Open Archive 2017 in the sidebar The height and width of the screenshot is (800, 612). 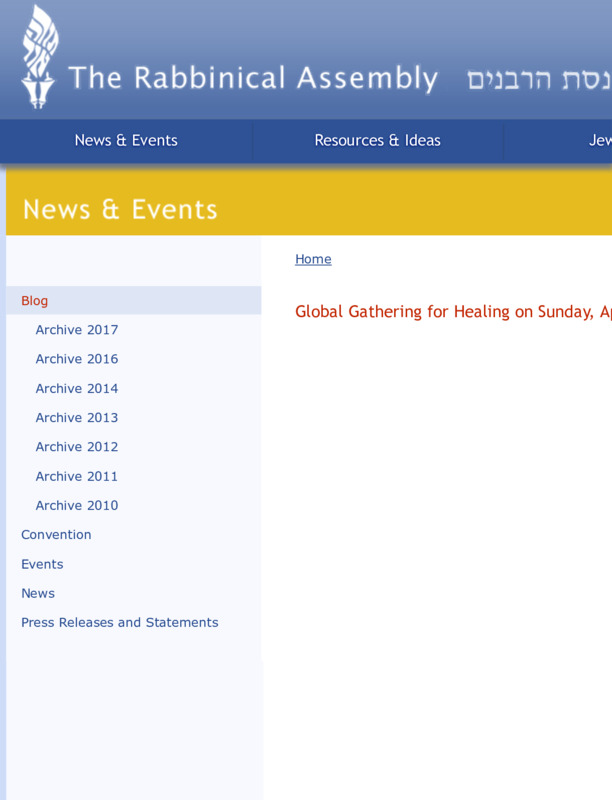click(x=77, y=330)
